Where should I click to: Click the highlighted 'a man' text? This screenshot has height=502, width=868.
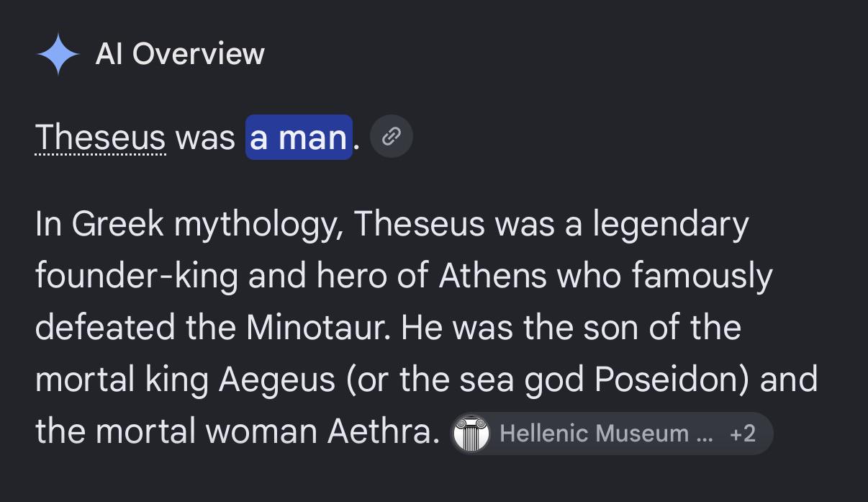click(299, 137)
